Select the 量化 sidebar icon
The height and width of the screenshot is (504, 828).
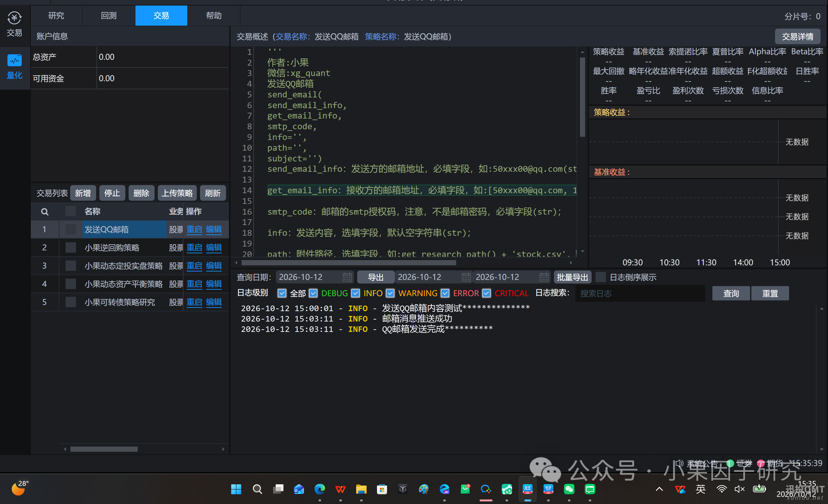click(x=15, y=67)
